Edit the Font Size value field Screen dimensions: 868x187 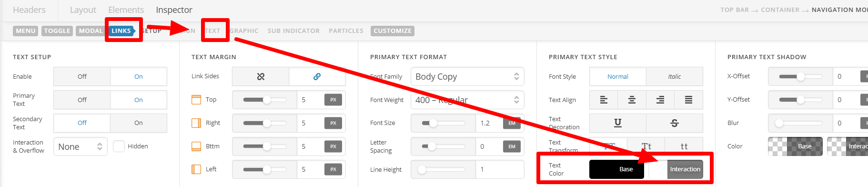[489, 123]
